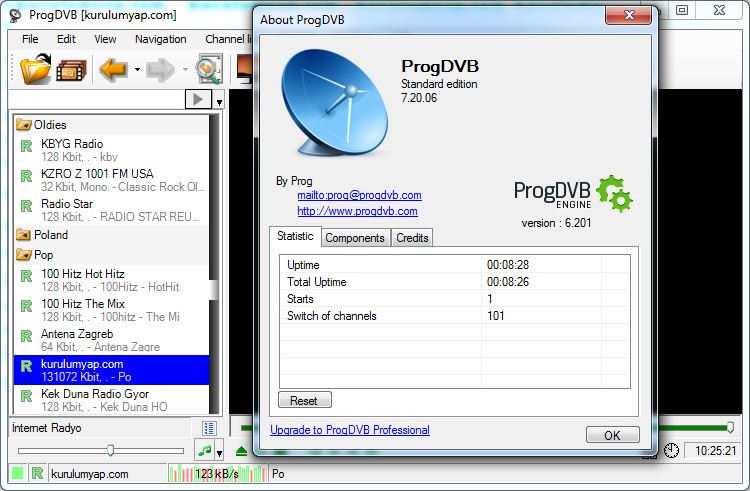Click ProgDVB app icon in title bar

(x=15, y=15)
